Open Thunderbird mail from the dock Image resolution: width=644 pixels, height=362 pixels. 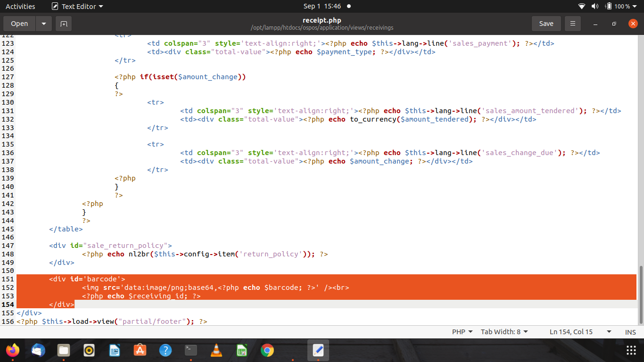pyautogui.click(x=37, y=350)
